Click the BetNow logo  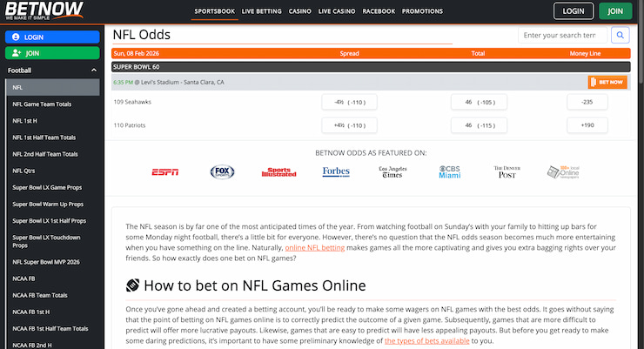pos(44,10)
